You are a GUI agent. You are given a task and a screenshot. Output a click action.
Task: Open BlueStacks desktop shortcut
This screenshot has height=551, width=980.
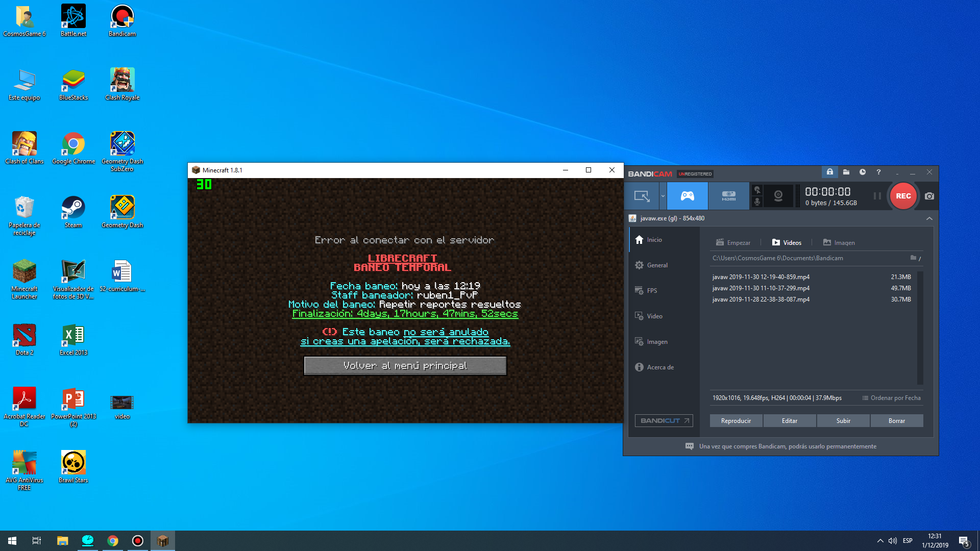(73, 84)
